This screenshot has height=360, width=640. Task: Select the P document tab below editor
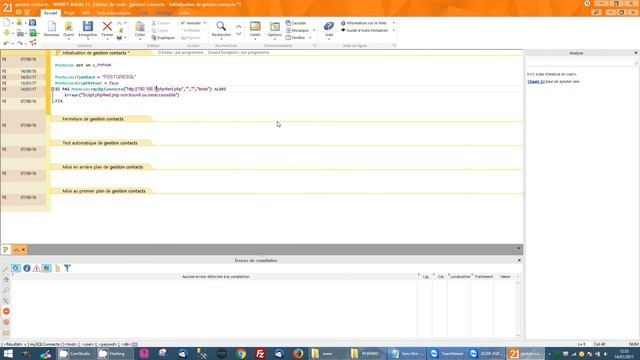6,249
